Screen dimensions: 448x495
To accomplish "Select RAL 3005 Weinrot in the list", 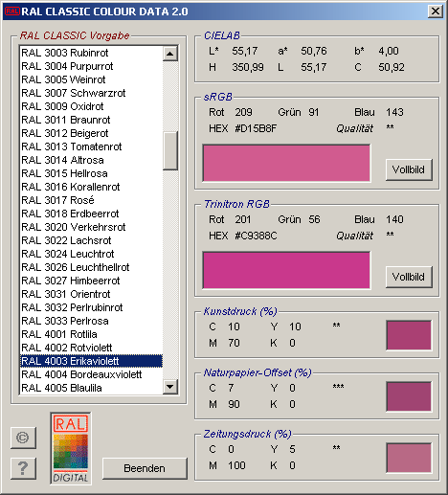I will (91, 79).
